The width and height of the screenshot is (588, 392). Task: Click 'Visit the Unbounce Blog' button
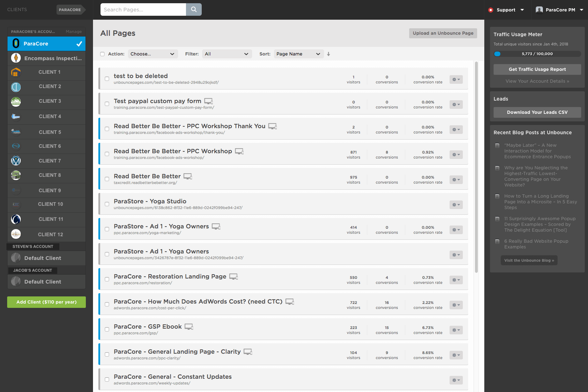pyautogui.click(x=529, y=260)
